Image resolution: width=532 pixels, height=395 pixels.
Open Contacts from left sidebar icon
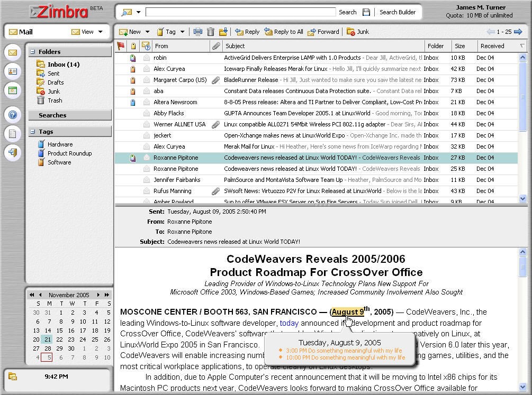(13, 71)
